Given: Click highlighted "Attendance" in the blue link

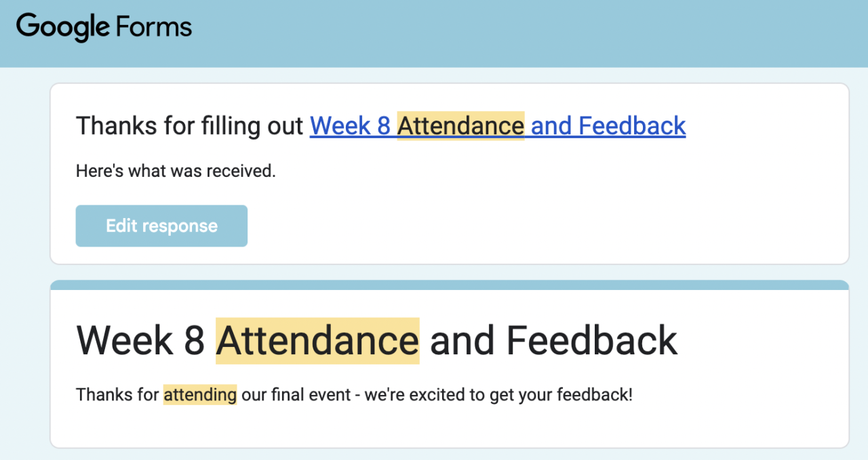Looking at the screenshot, I should [460, 126].
